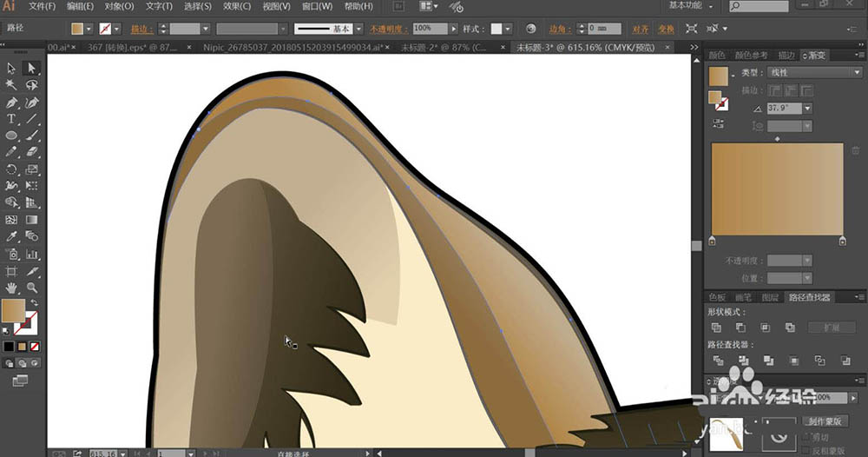Image resolution: width=868 pixels, height=457 pixels.
Task: Select the Shape Builder tool
Action: point(11,202)
